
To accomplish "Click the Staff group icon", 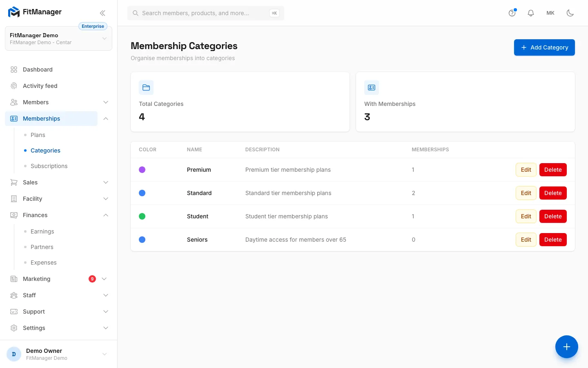I will tap(14, 295).
